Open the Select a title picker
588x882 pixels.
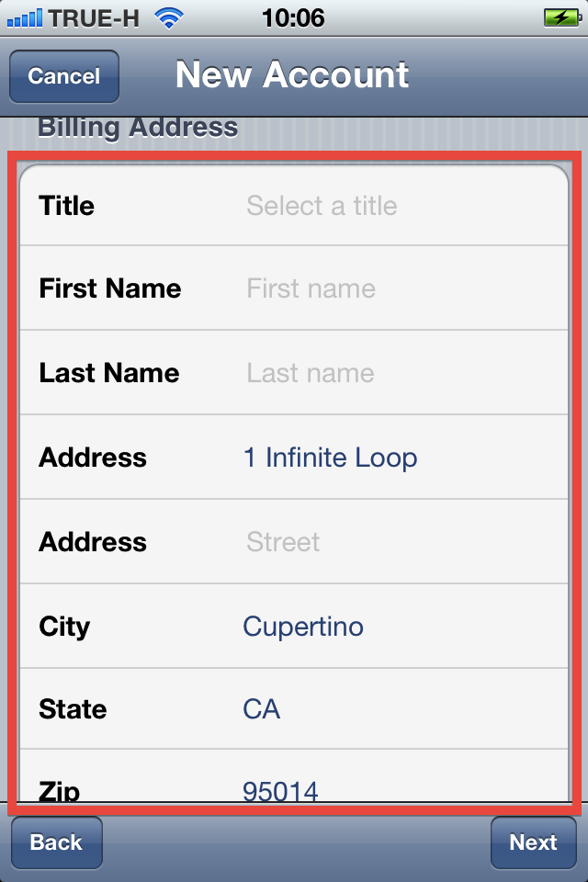point(322,206)
